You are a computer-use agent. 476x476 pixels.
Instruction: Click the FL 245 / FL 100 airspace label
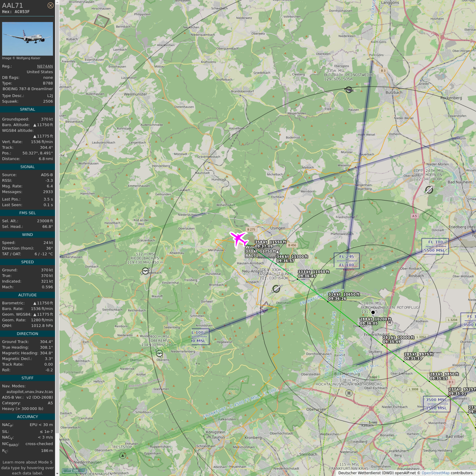point(346,260)
